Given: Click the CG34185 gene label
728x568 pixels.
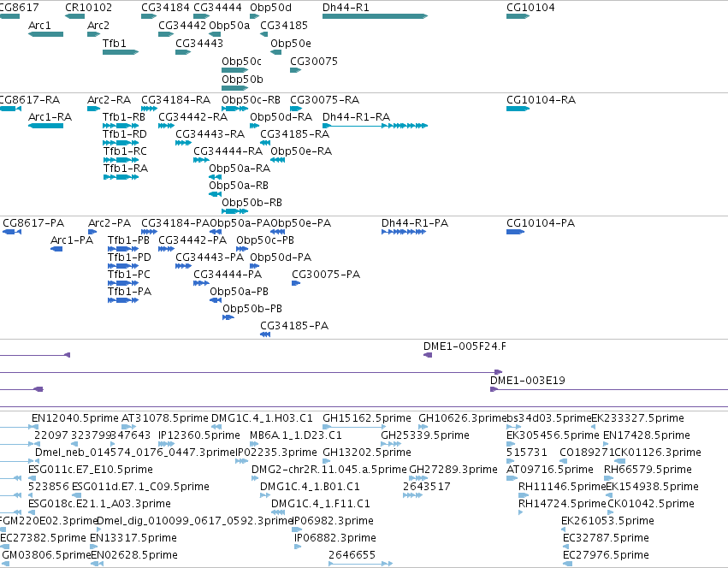Looking at the screenshot, I should 284,26.
